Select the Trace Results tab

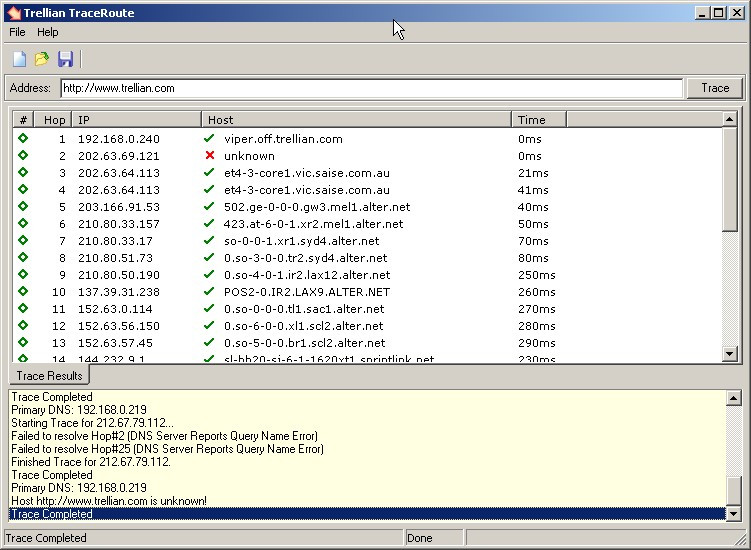click(x=49, y=376)
